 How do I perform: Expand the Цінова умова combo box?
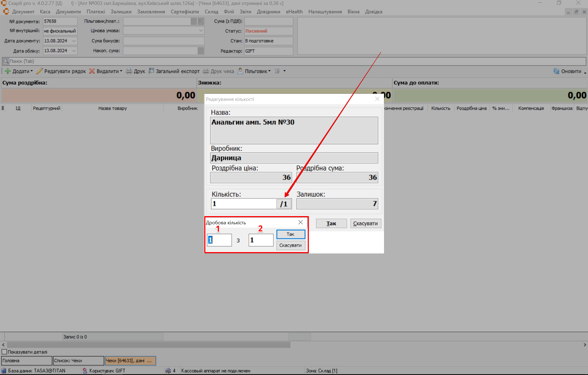click(201, 31)
